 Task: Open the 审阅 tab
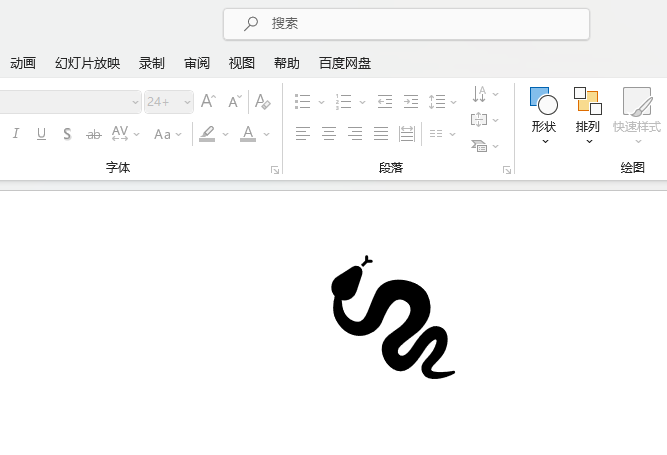197,63
